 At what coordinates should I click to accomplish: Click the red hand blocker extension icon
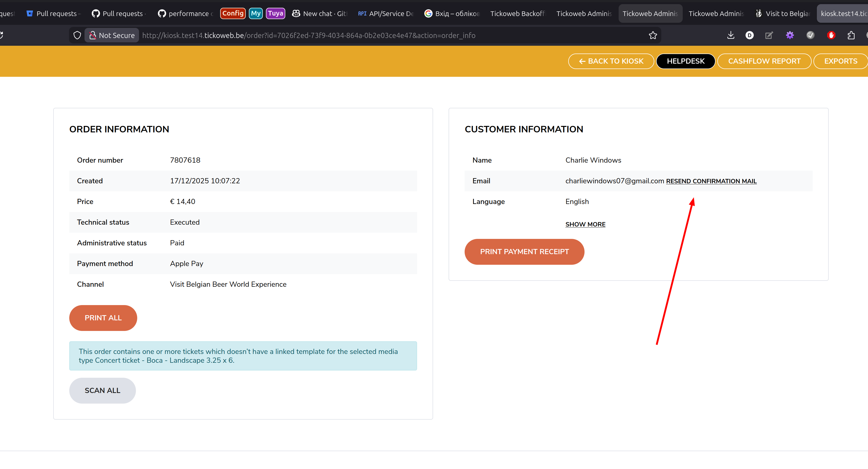831,35
